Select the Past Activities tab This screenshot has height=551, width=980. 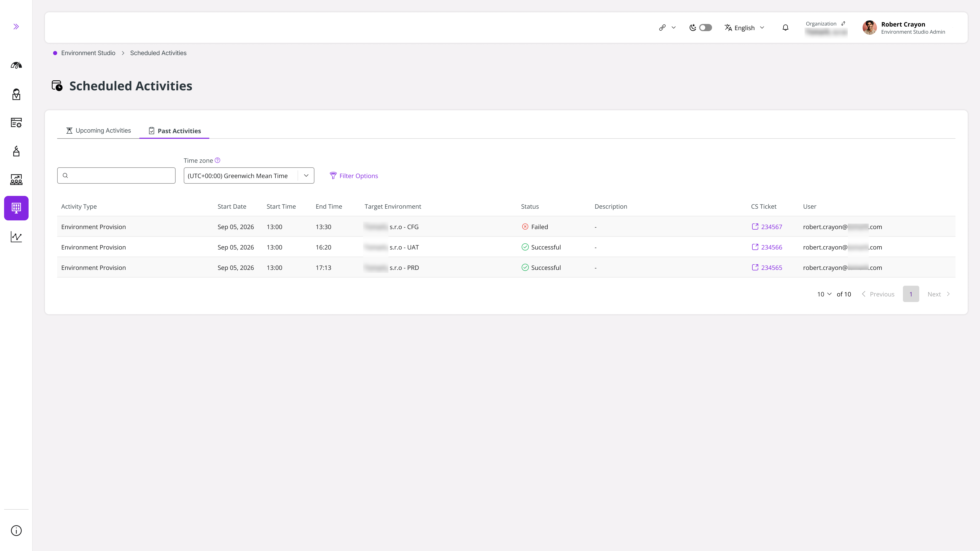(174, 130)
